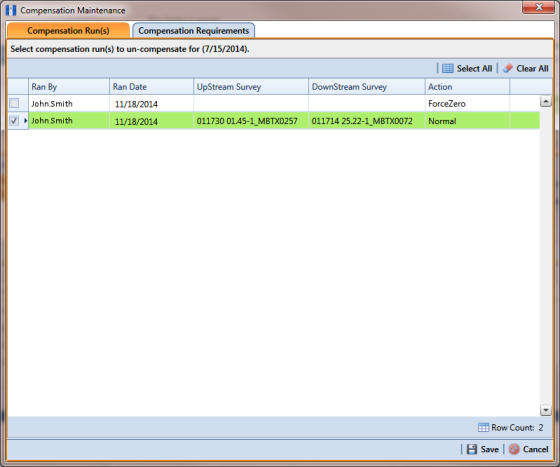
Task: Click the Compensation Maintenance app icon
Action: coord(11,10)
